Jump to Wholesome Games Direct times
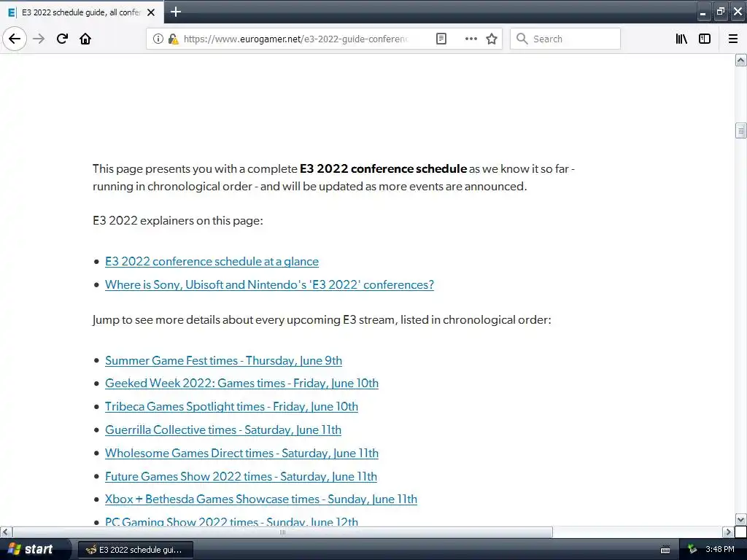This screenshot has width=747, height=560. [242, 454]
